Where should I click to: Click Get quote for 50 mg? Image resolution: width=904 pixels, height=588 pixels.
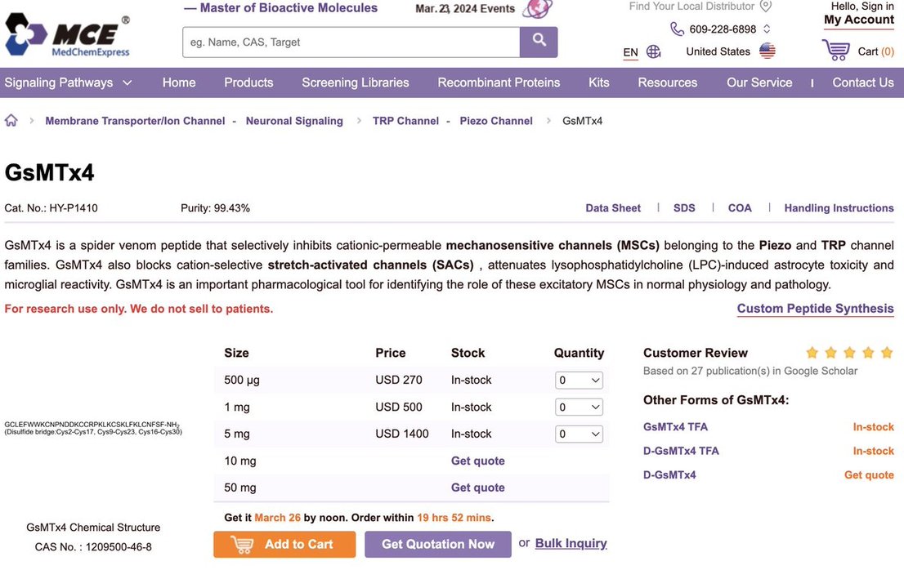coord(478,488)
